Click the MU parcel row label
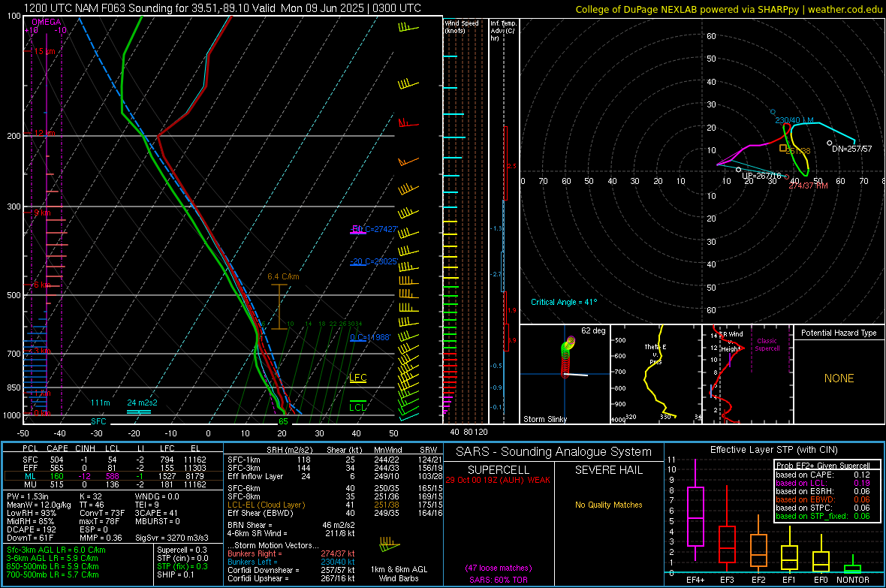This screenshot has width=886, height=588. click(30, 484)
